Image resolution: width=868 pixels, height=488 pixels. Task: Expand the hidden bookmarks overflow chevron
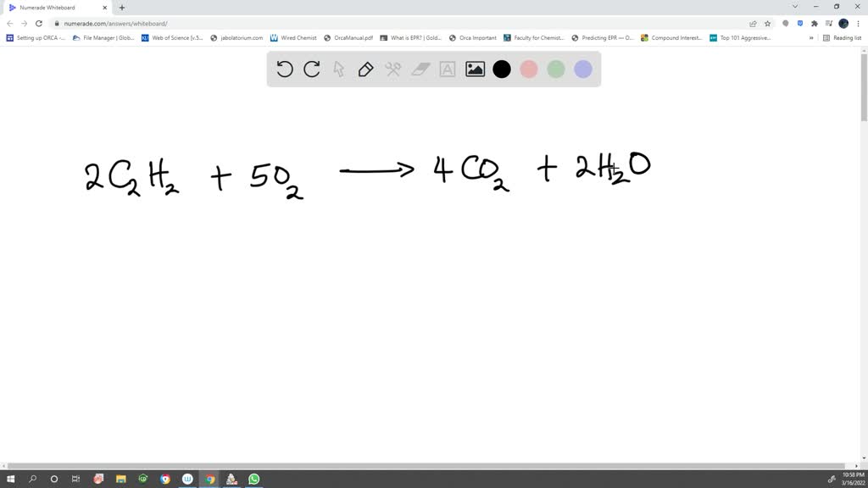coord(811,37)
